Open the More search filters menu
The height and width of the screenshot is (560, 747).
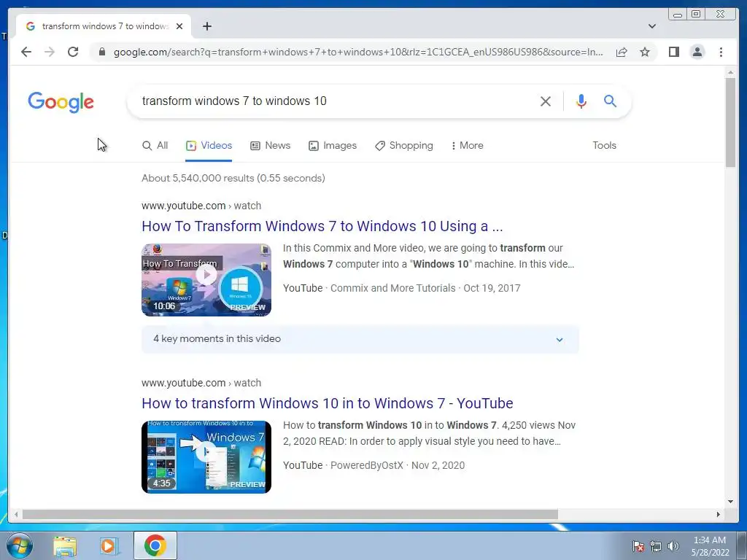(x=468, y=146)
